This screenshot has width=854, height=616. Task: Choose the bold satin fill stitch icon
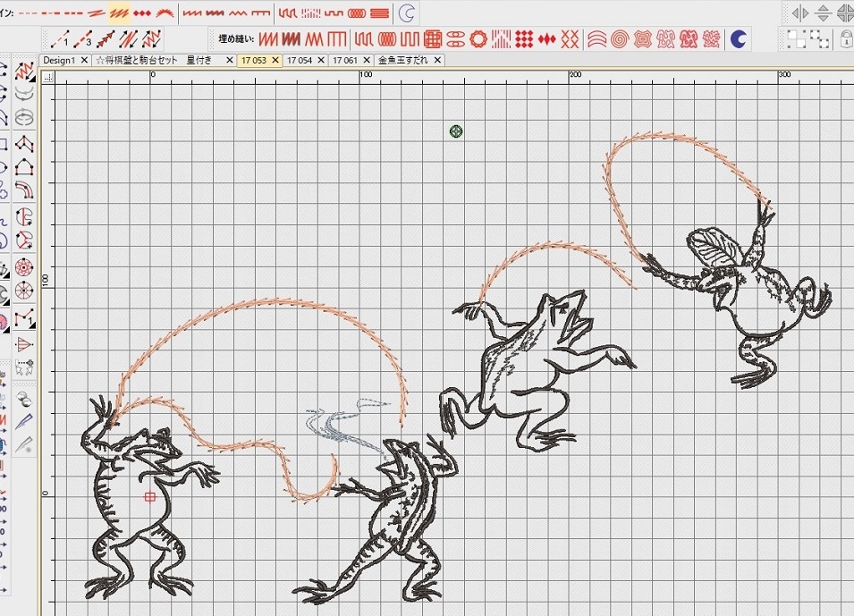292,39
